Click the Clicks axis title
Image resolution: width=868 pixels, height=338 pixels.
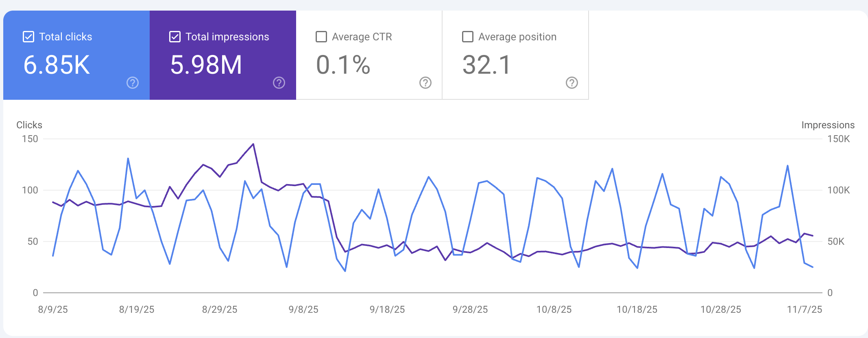point(29,125)
